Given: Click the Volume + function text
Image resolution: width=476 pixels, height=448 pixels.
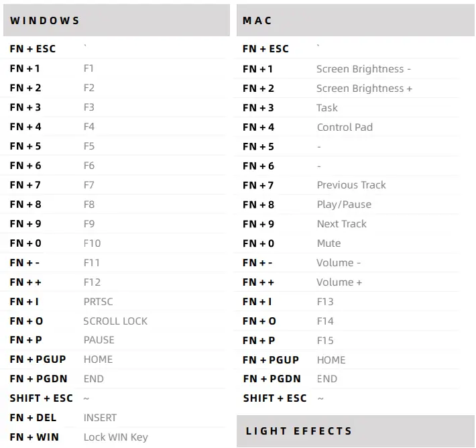Looking at the screenshot, I should [x=339, y=282].
